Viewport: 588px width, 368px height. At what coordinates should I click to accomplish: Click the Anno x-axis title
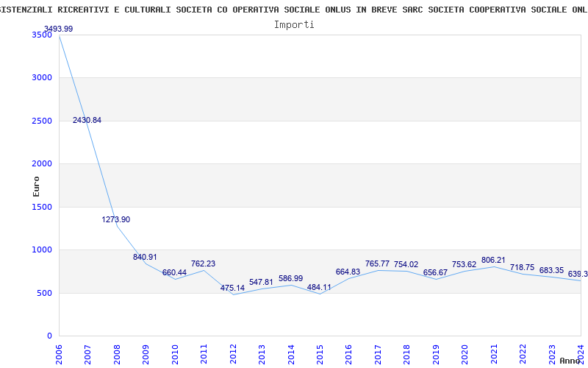(570, 361)
